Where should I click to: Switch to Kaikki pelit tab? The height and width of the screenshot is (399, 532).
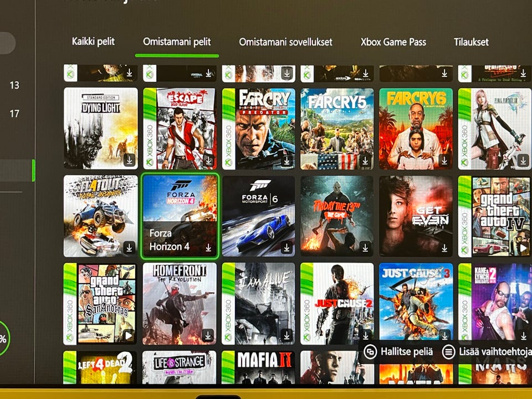tap(93, 42)
